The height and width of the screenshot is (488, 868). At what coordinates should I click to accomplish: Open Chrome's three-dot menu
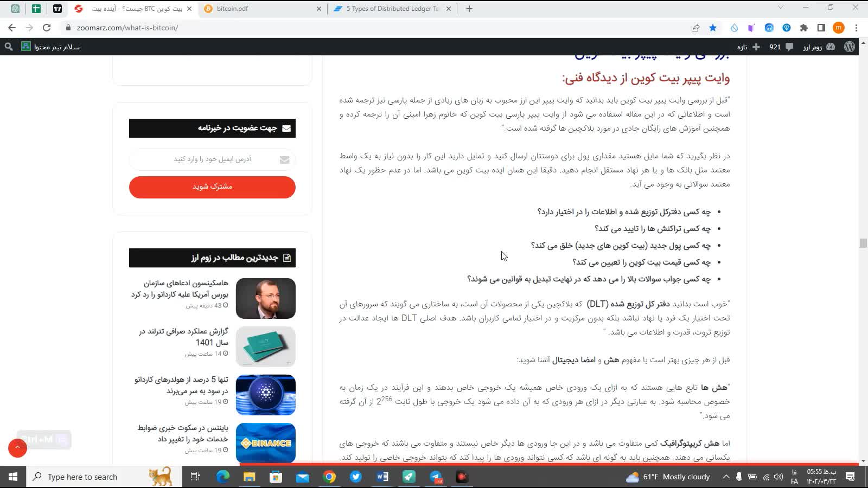[x=856, y=28]
